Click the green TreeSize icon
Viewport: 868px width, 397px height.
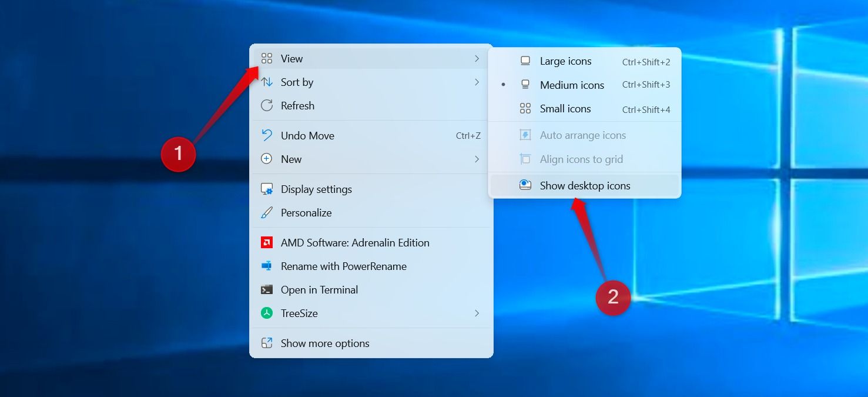267,313
